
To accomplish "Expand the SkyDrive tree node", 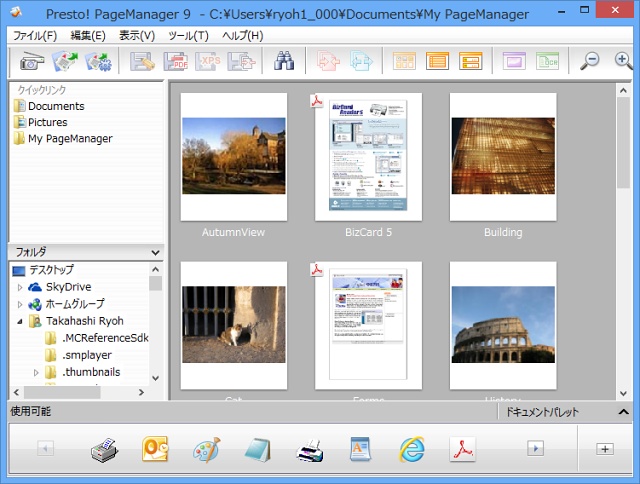I will click(x=20, y=287).
